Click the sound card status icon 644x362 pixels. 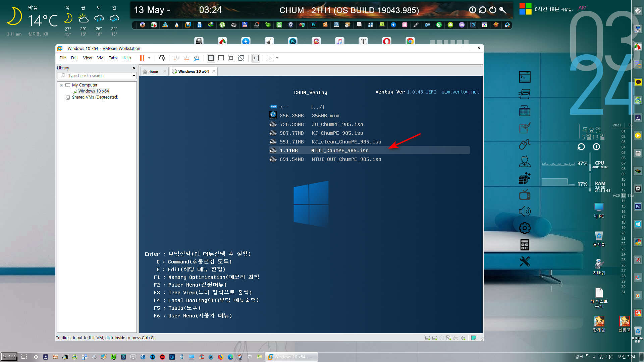click(463, 338)
